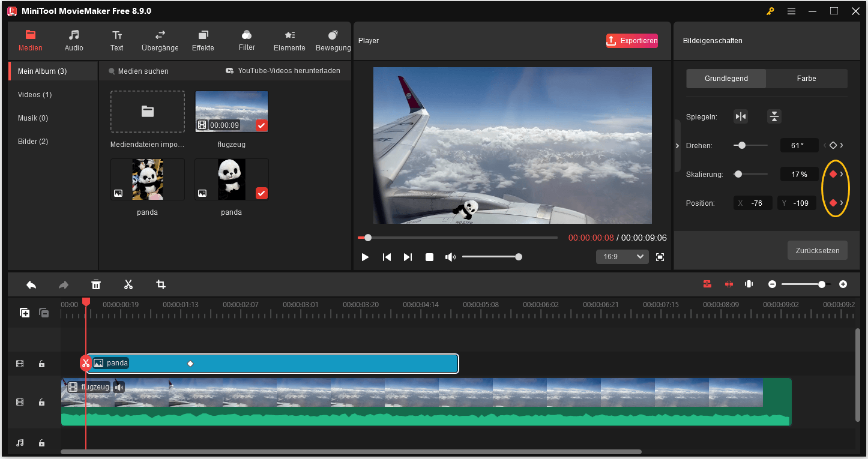
Task: Mute the flugzeug clip audio
Action: pos(119,387)
